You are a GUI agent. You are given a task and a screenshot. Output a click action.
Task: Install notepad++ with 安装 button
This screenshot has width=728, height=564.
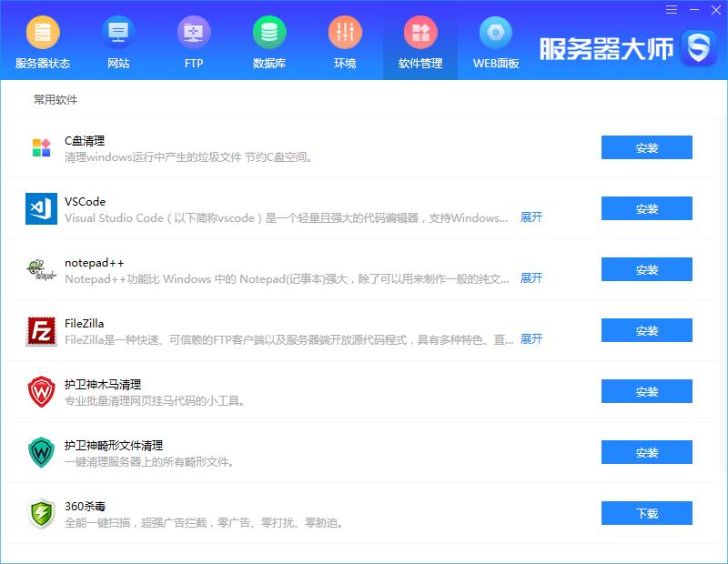[x=647, y=269]
